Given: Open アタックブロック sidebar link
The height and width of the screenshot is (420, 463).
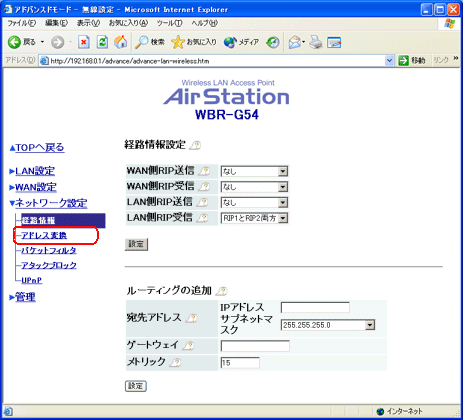Looking at the screenshot, I should (49, 265).
